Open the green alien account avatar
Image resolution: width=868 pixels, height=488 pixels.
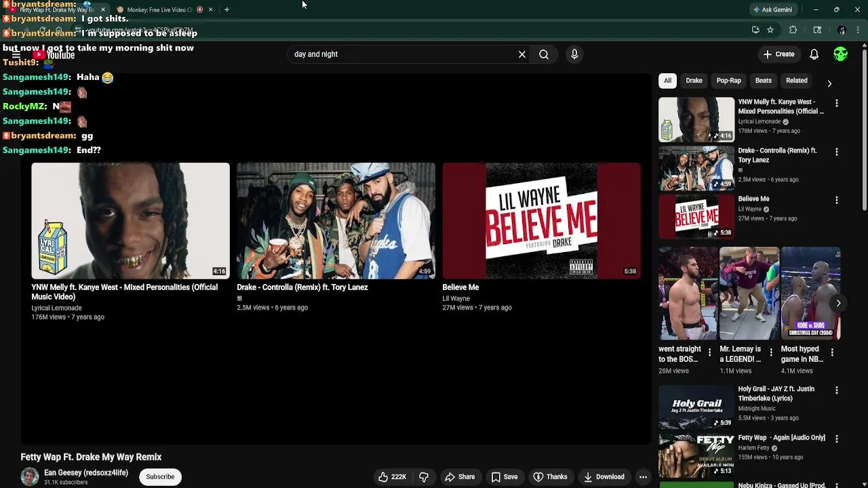pos(841,54)
